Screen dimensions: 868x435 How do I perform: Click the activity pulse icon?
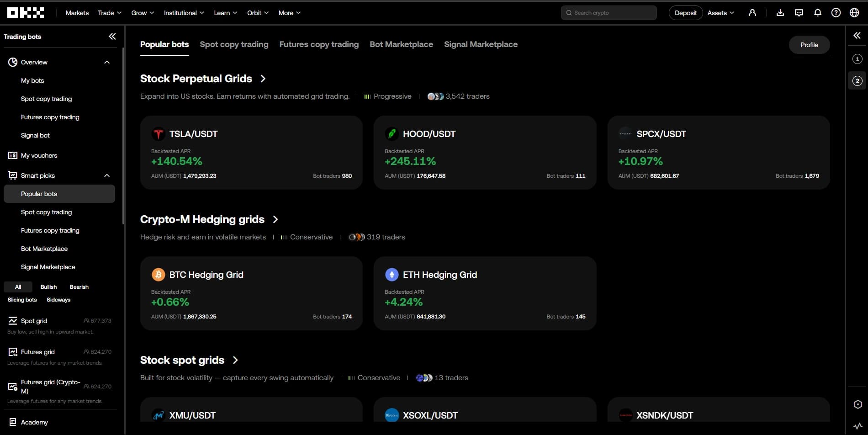point(858,426)
